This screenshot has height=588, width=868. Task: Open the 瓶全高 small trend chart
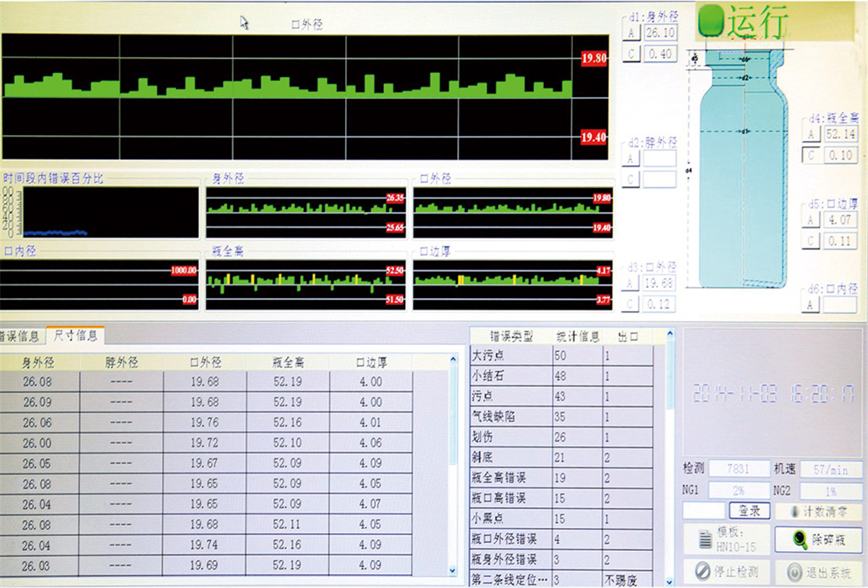tap(305, 285)
